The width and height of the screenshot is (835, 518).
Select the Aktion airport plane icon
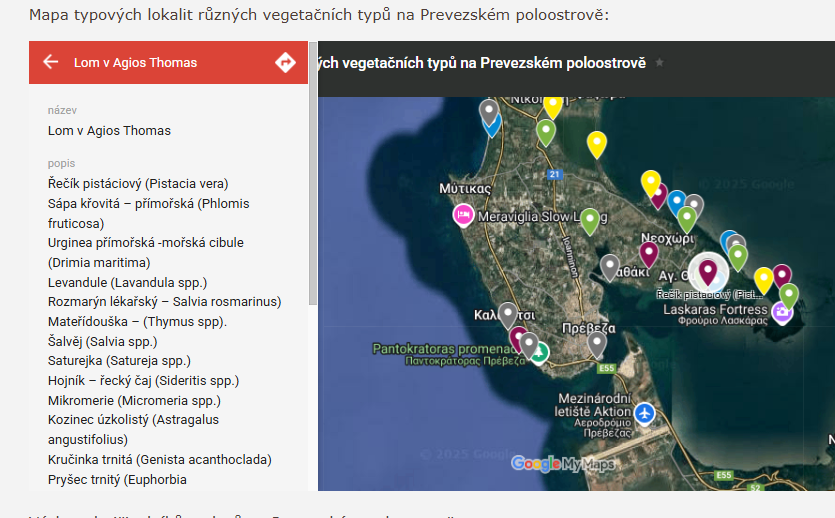(646, 412)
